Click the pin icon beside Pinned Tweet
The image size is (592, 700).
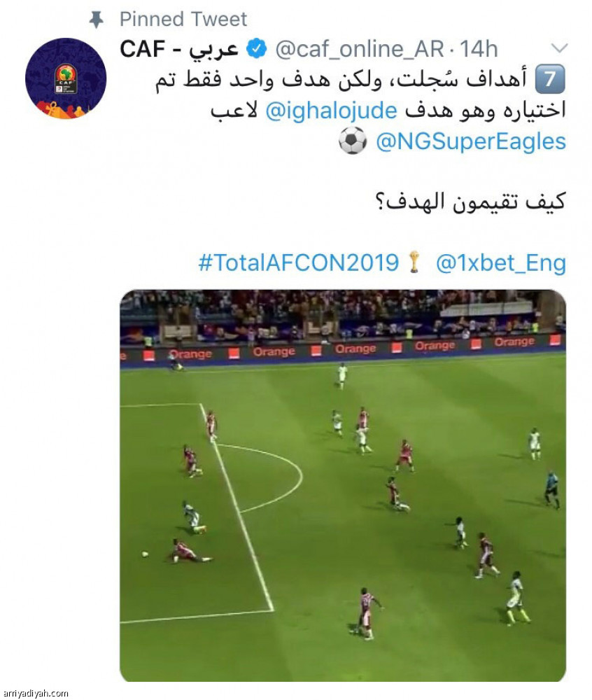click(x=97, y=20)
